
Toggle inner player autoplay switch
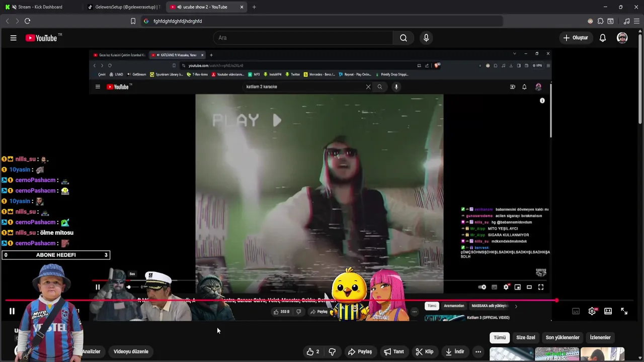(x=482, y=287)
